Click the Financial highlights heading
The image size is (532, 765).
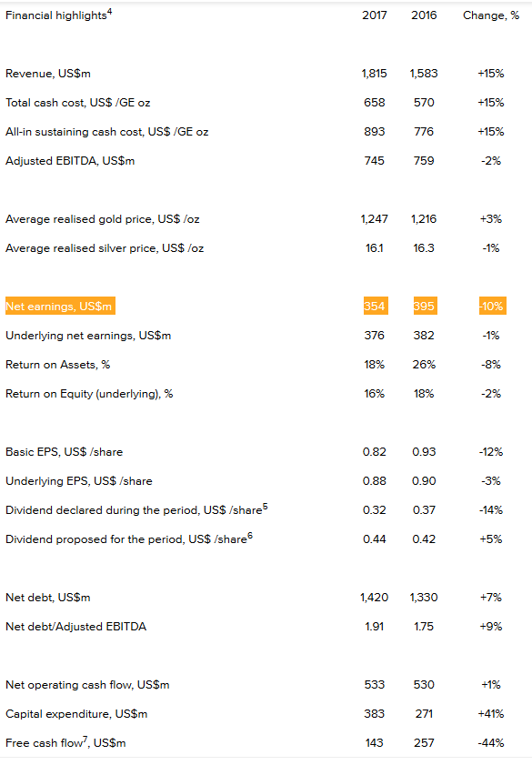(58, 15)
